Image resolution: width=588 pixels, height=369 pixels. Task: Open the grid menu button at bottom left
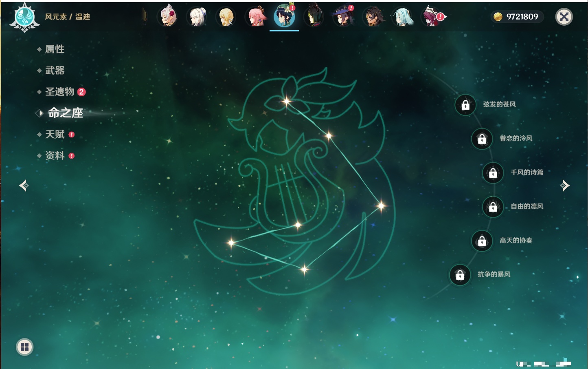tap(24, 347)
